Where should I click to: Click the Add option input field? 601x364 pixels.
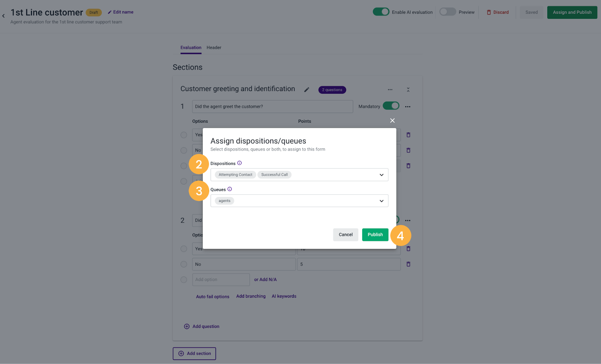(221, 280)
